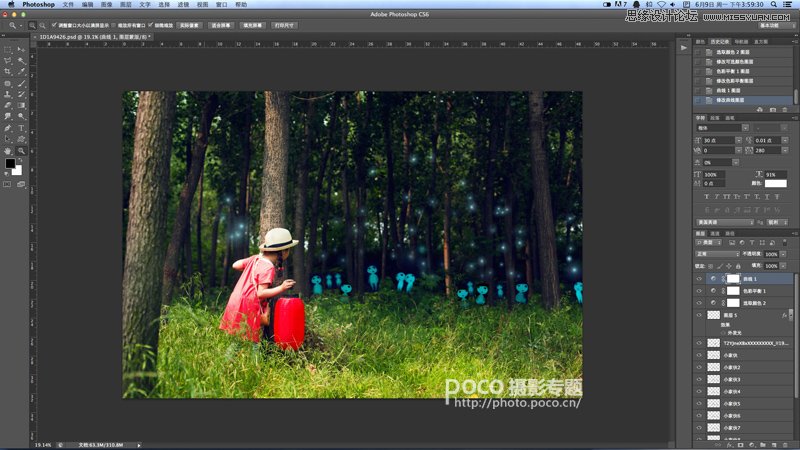The width and height of the screenshot is (800, 450).
Task: Hide the T2YjnaXBxX layer
Action: pos(699,343)
